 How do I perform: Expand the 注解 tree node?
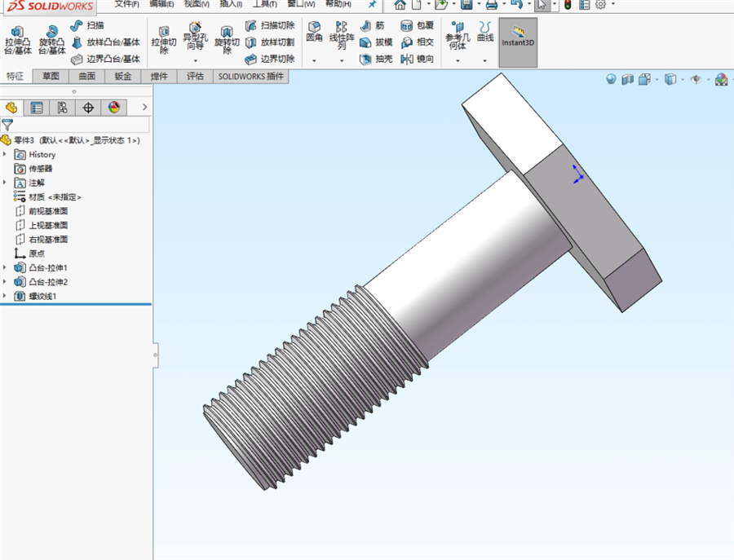(5, 183)
